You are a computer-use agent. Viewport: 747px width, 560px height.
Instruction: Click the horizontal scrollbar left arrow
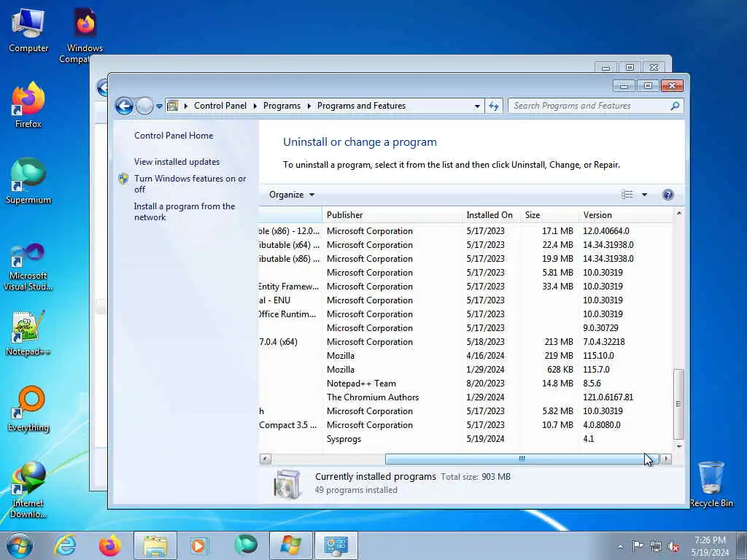266,459
